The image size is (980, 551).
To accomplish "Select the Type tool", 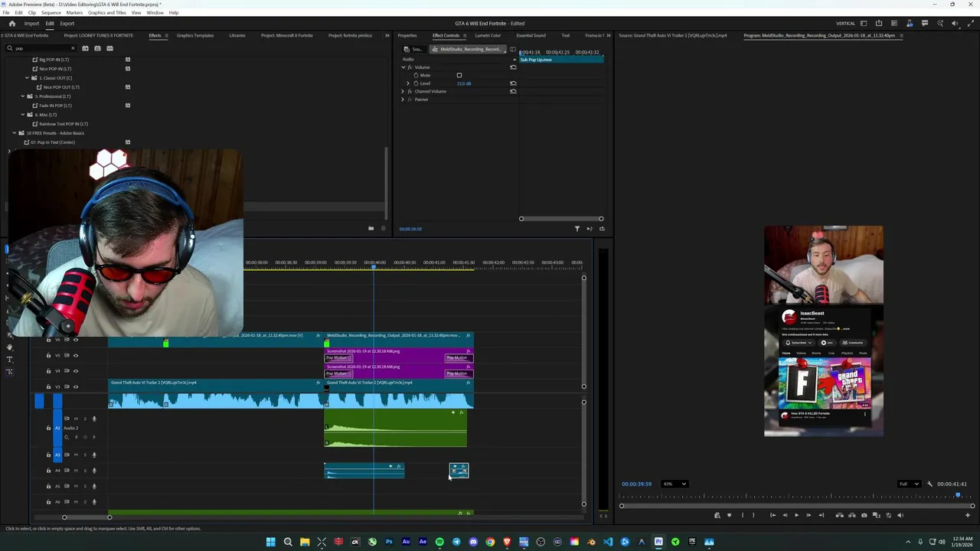I will pos(9,360).
